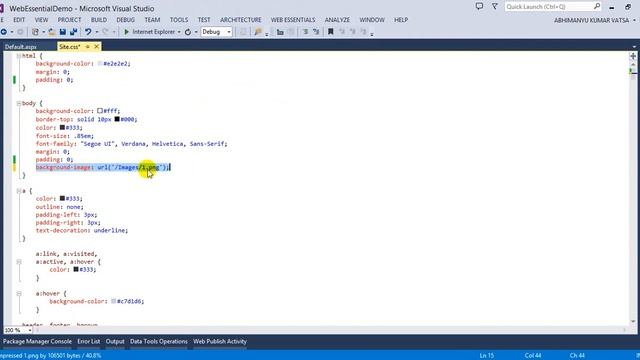Click the pin icon on Site.css tab
640x360 pixels.
pyautogui.click(x=87, y=47)
